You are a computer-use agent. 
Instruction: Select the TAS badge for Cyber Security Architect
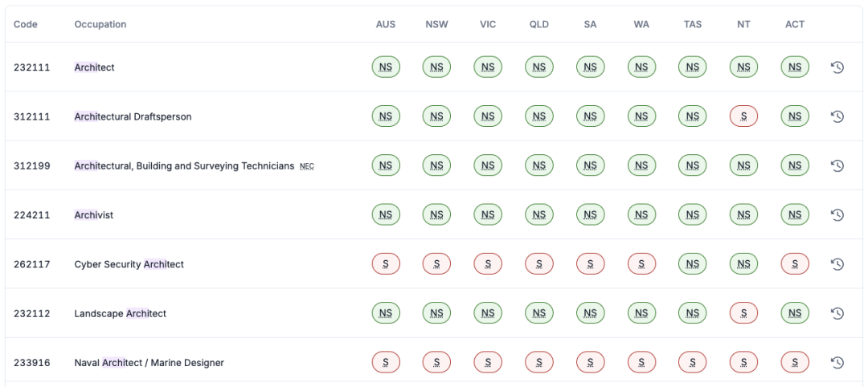(x=692, y=264)
